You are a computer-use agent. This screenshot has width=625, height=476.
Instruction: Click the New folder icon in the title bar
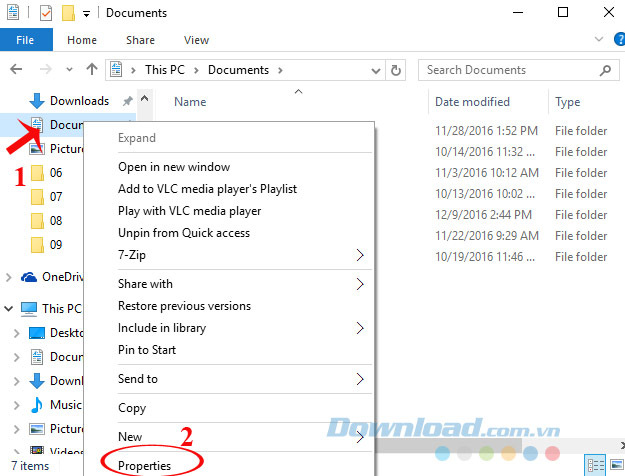click(x=68, y=13)
